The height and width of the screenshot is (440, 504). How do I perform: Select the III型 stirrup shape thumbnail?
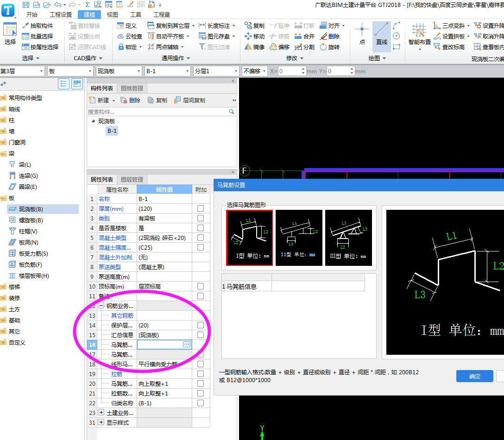(348, 238)
